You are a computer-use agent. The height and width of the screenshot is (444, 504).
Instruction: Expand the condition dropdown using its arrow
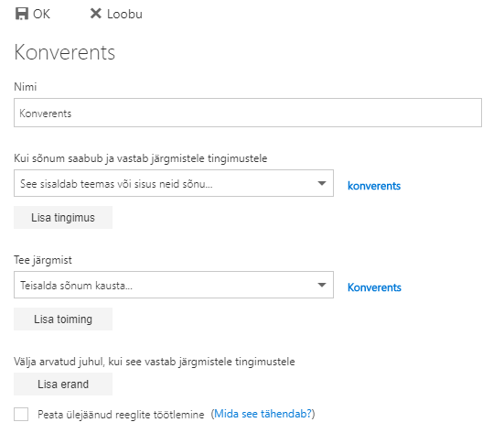tap(322, 183)
